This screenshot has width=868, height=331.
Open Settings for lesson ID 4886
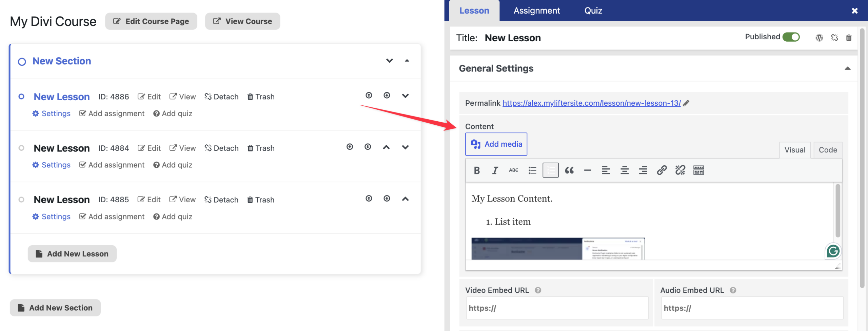pyautogui.click(x=52, y=113)
